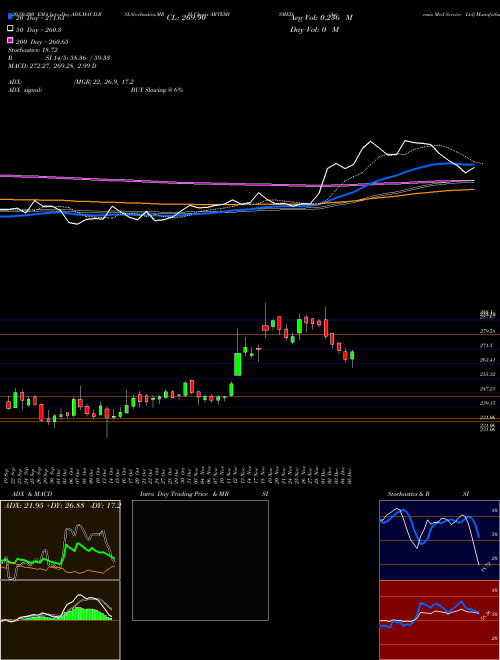
Task: Open the ADX indicator chart panel
Action: pos(60,540)
